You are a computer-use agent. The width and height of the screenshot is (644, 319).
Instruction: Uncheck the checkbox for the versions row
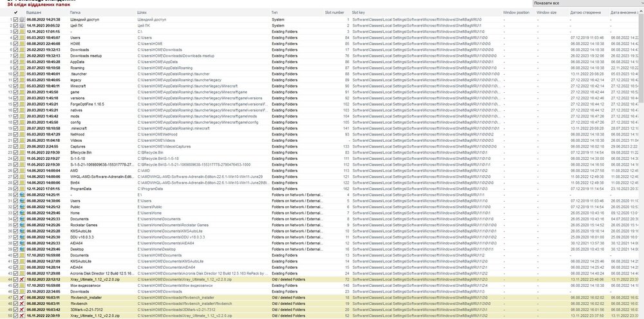click(x=15, y=98)
